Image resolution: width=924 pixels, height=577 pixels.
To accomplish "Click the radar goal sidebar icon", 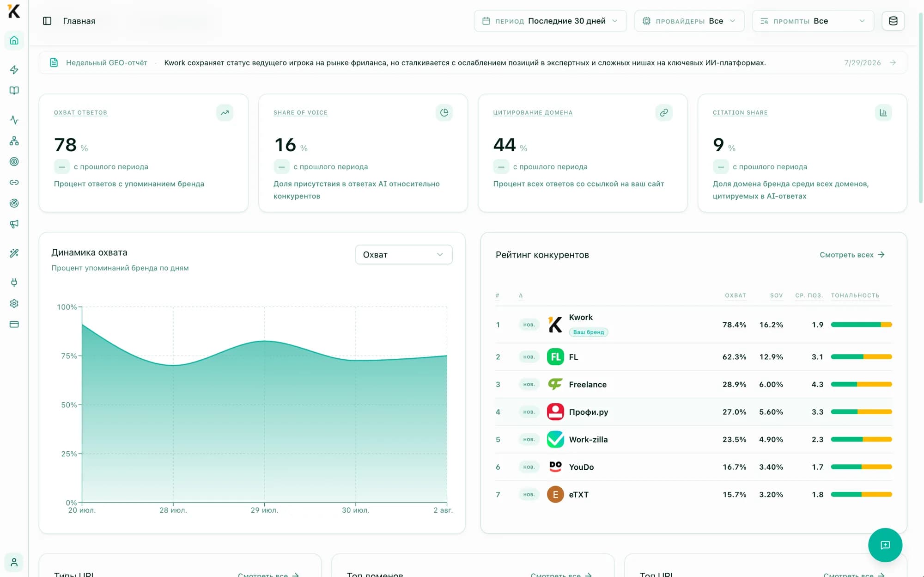I will (x=14, y=203).
